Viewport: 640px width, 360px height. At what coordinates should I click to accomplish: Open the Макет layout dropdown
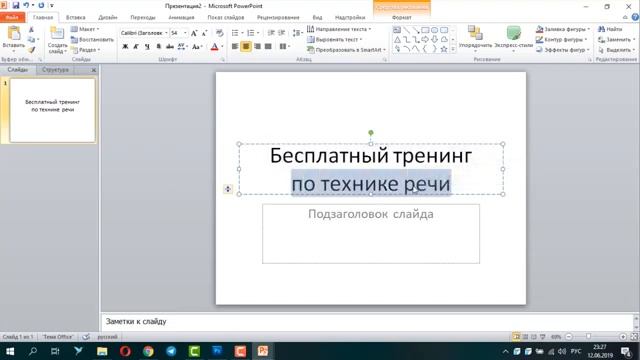pos(85,29)
